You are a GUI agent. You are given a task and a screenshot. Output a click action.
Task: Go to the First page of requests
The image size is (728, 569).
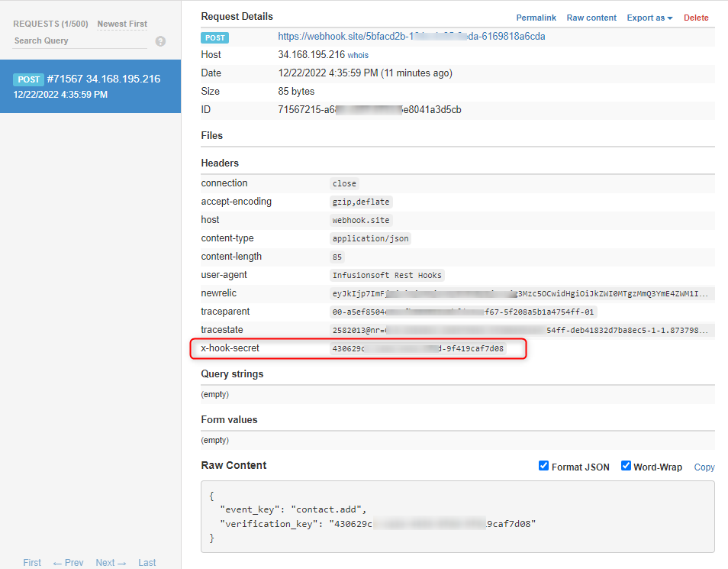click(x=32, y=562)
